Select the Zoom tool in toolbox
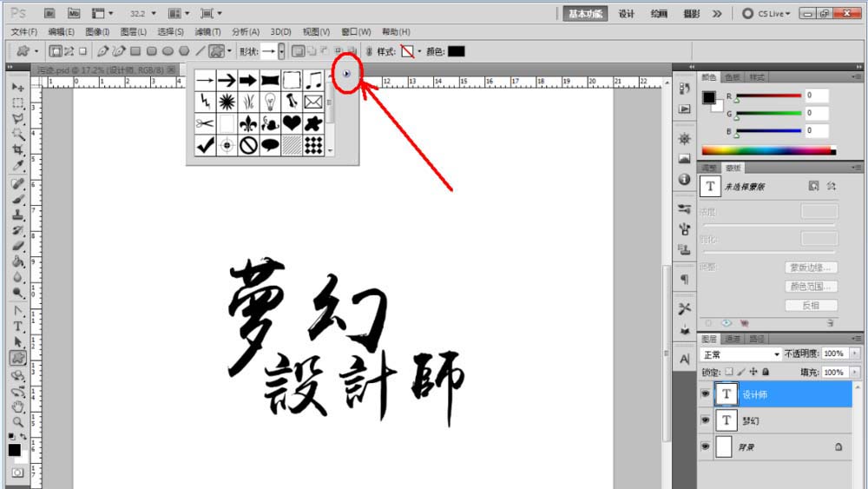The width and height of the screenshot is (868, 489). [x=17, y=422]
